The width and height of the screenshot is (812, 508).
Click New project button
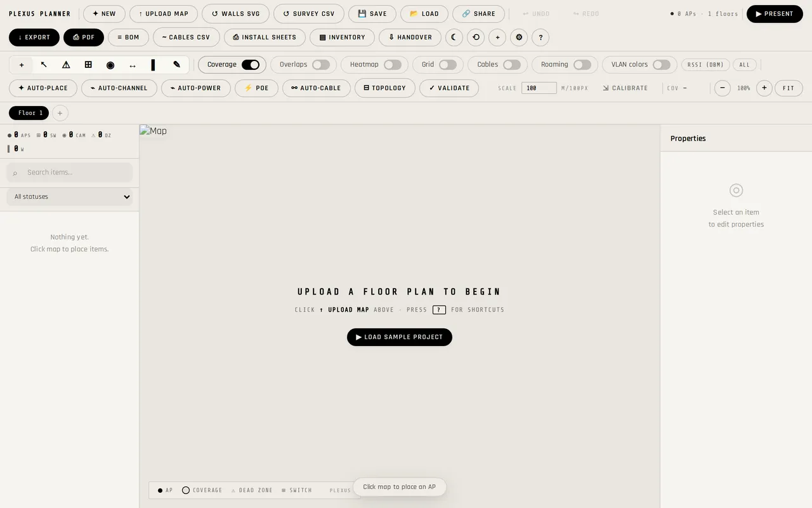105,14
